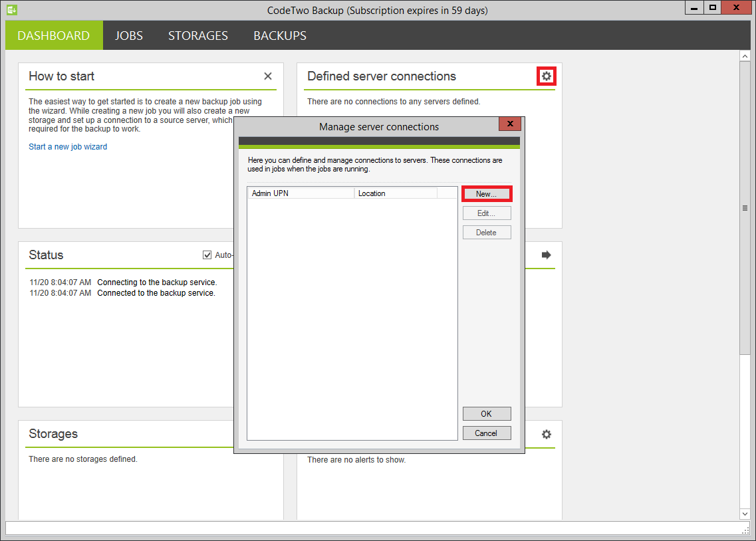Confirm the dialog with the OK button
The height and width of the screenshot is (541, 756).
[x=486, y=413]
